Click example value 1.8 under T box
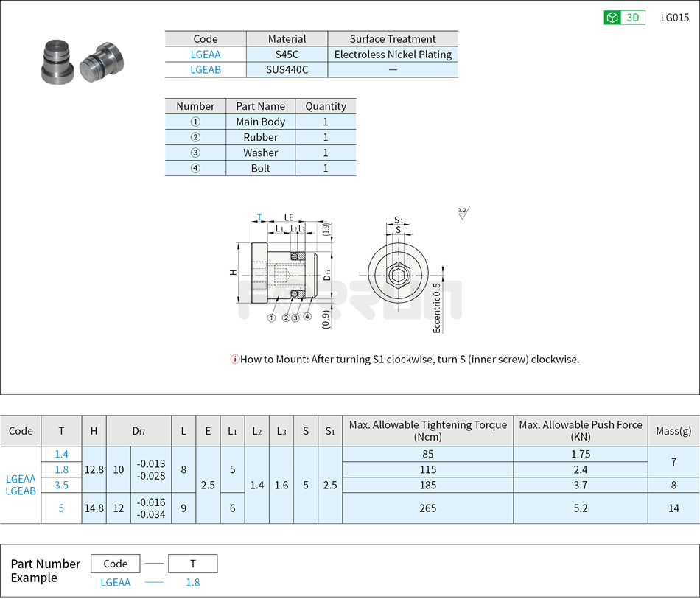Viewport: 700px width, 599px height. (x=193, y=583)
